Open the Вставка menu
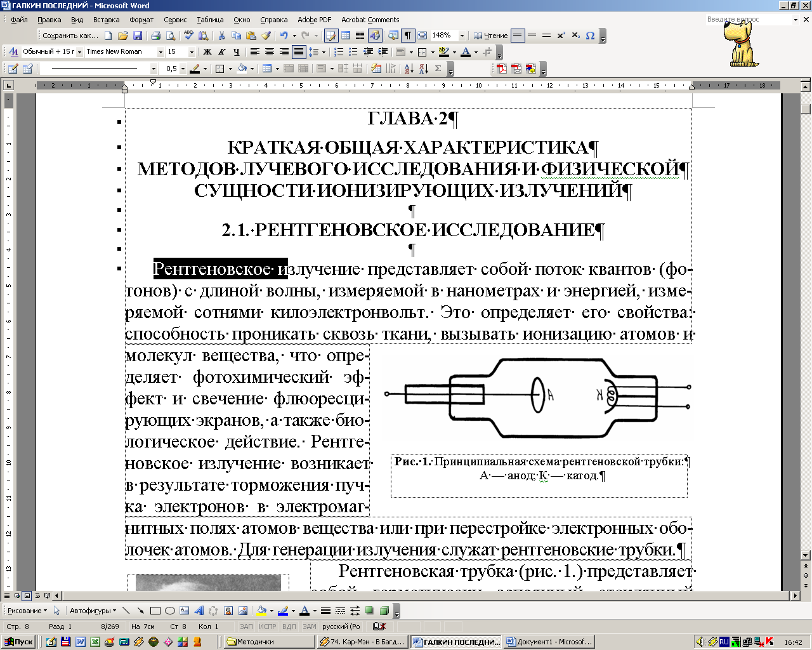 106,20
